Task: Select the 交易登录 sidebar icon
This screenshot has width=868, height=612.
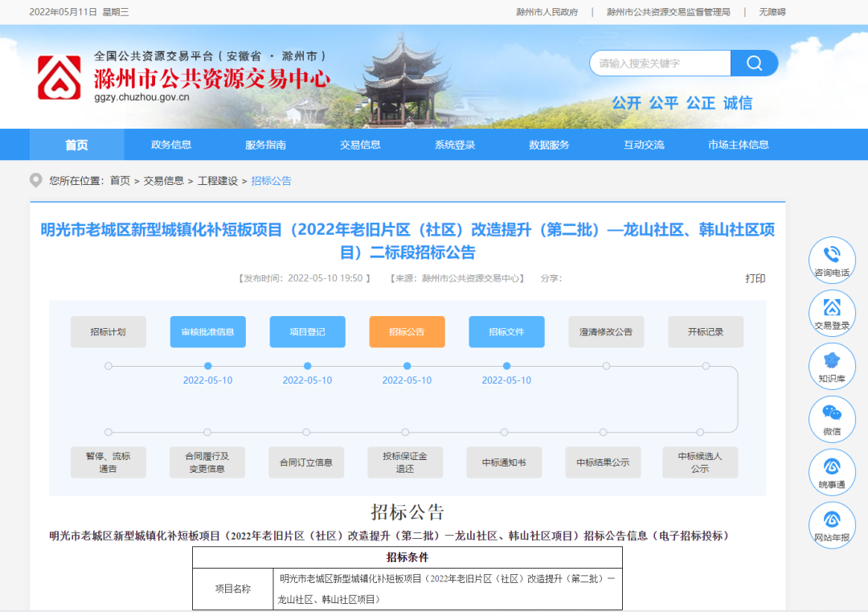Action: coord(832,312)
